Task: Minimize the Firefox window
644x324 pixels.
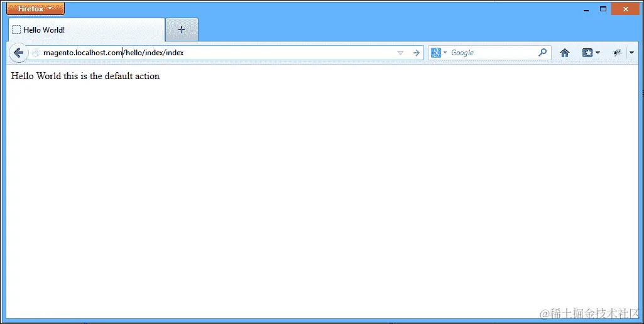Action: tap(586, 9)
